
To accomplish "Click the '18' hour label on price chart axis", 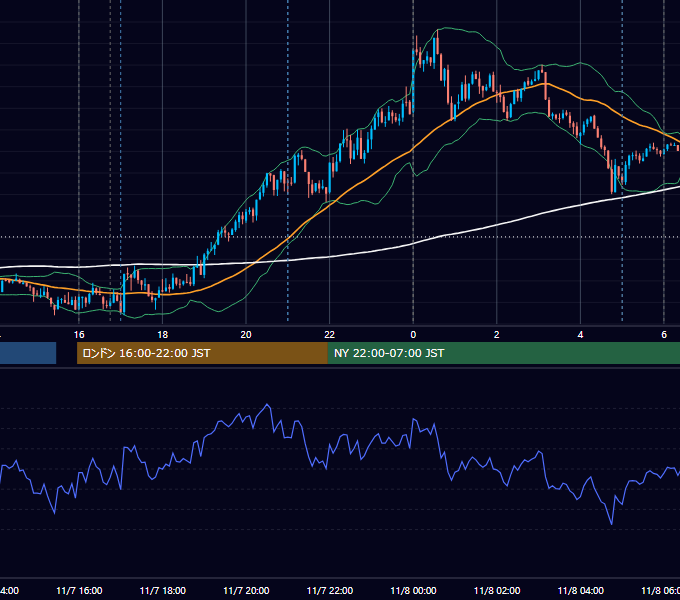I will [x=162, y=335].
